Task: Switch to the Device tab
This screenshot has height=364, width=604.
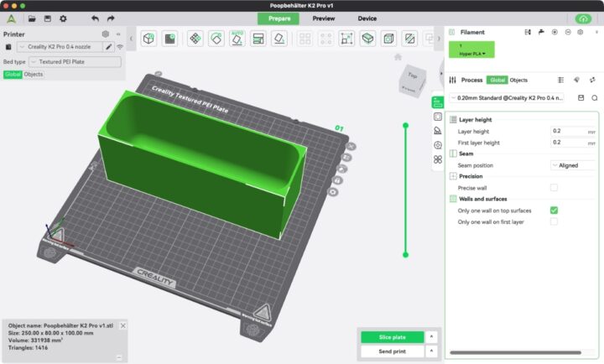Action: (x=367, y=18)
